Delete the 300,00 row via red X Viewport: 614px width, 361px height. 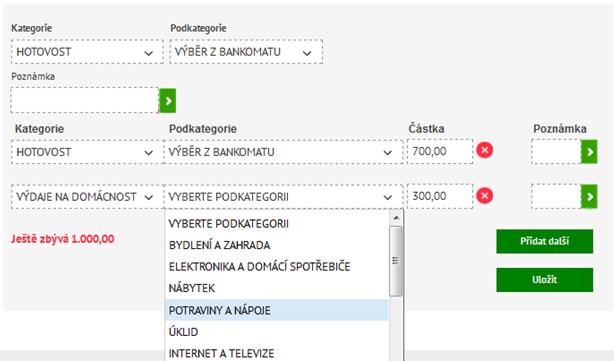484,196
